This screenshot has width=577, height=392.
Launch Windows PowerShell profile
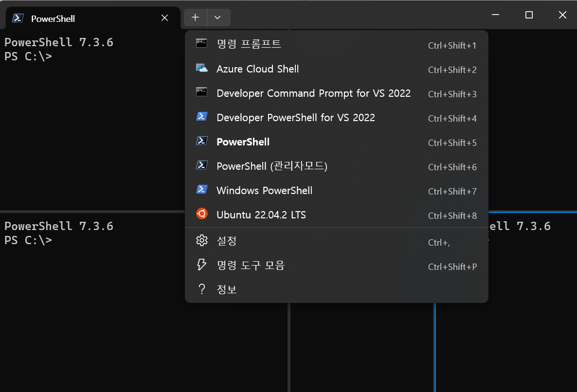click(336, 191)
